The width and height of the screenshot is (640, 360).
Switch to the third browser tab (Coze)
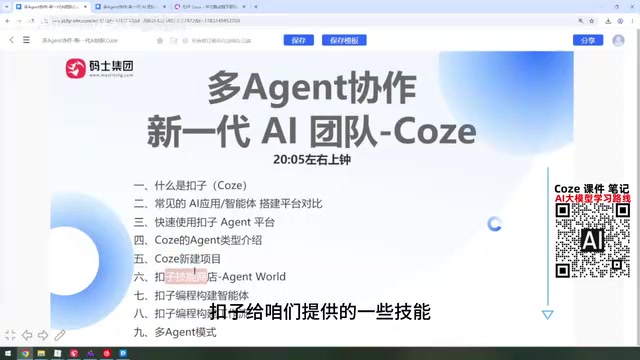209,7
